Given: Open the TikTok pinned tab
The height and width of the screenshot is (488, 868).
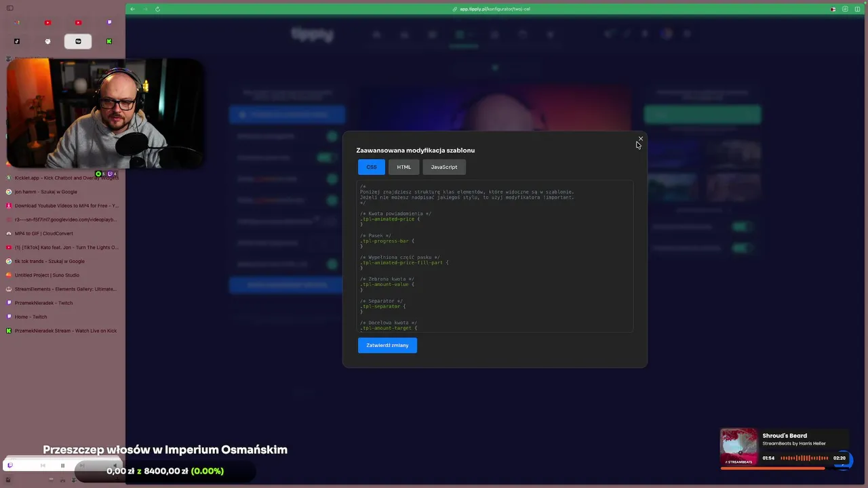Looking at the screenshot, I should [x=17, y=41].
